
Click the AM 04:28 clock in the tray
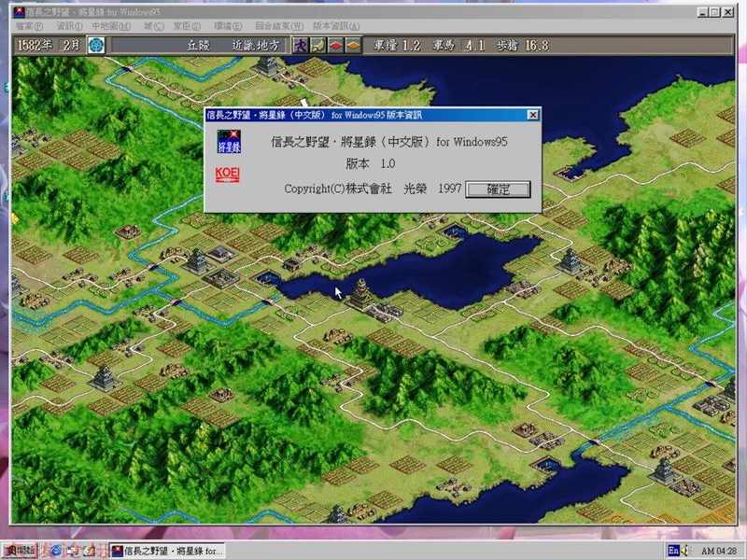pyautogui.click(x=719, y=551)
